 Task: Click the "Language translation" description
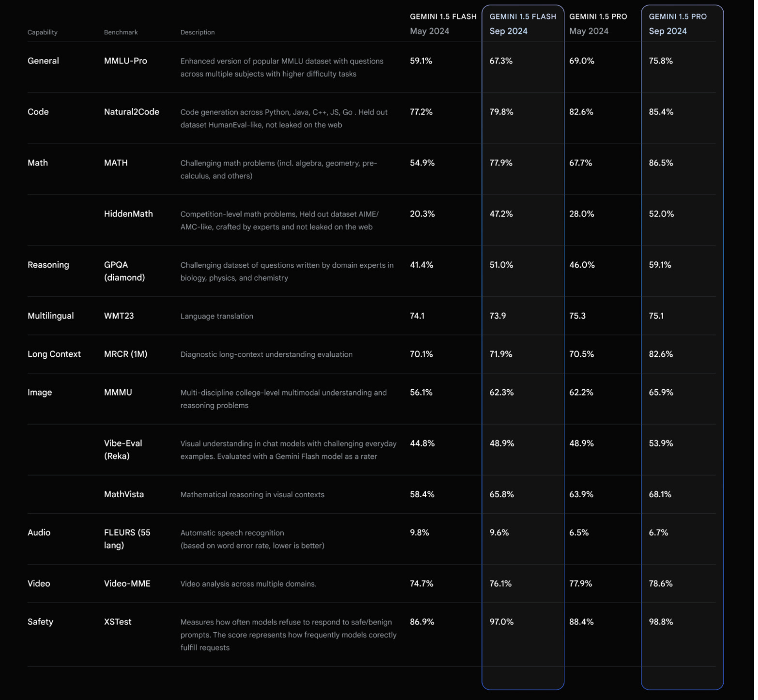217,317
